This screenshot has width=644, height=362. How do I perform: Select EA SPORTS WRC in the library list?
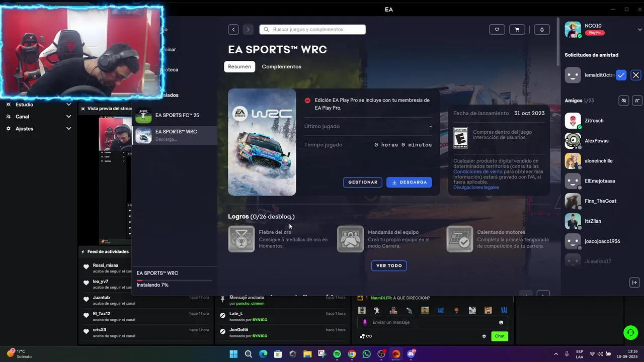coord(175,135)
